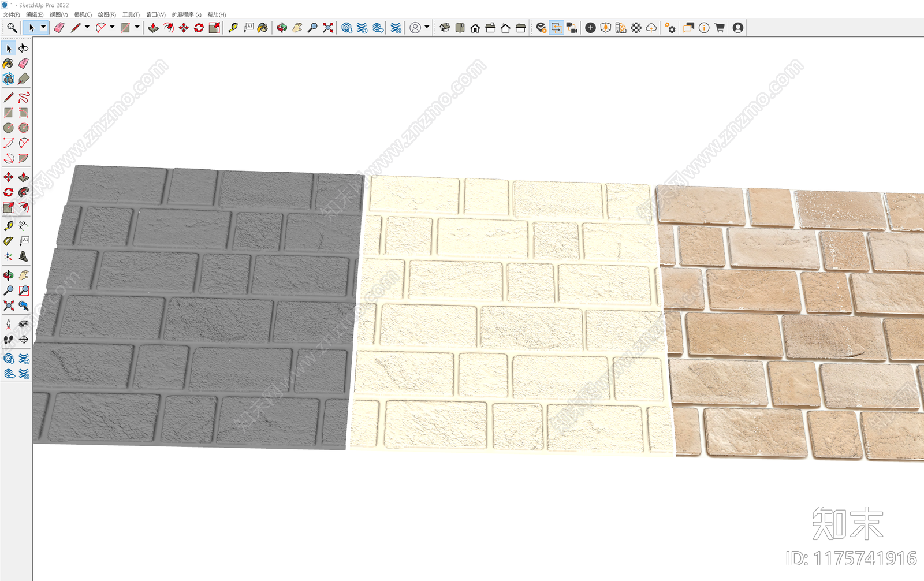Select the Make Component tool in the left toolbar
The width and height of the screenshot is (924, 581).
(9, 79)
